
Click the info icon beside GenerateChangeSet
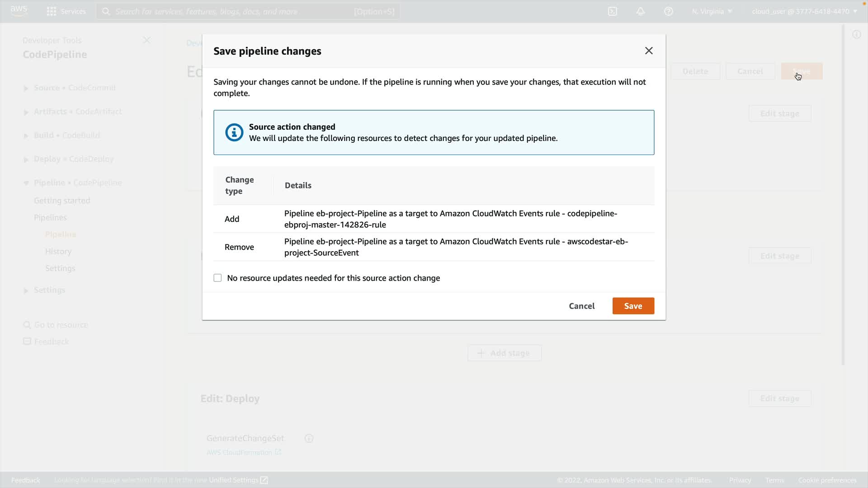coord(309,438)
